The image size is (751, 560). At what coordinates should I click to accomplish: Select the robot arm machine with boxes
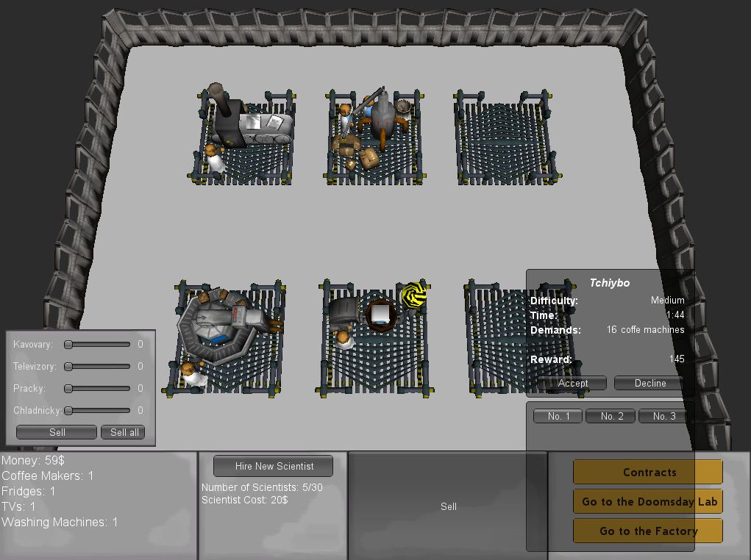pyautogui.click(x=374, y=135)
